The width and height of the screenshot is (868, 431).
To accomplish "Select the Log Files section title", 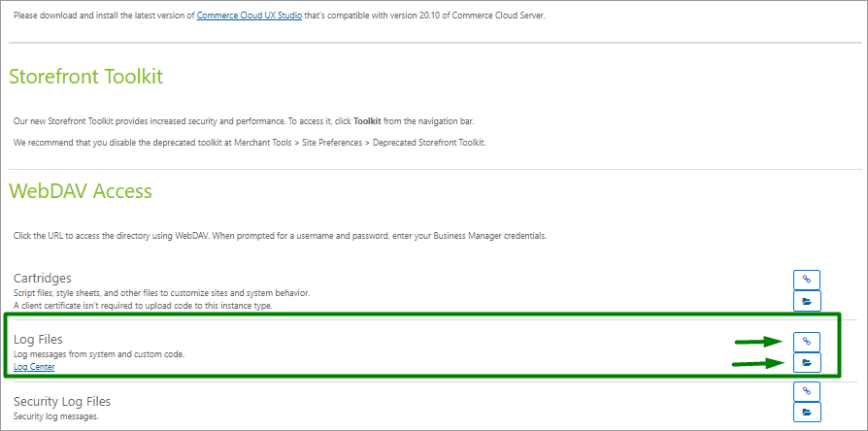I will tap(38, 340).
